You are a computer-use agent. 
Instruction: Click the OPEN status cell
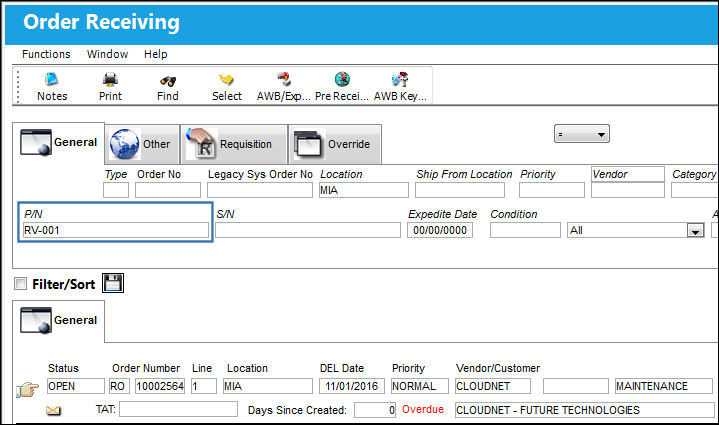76,386
